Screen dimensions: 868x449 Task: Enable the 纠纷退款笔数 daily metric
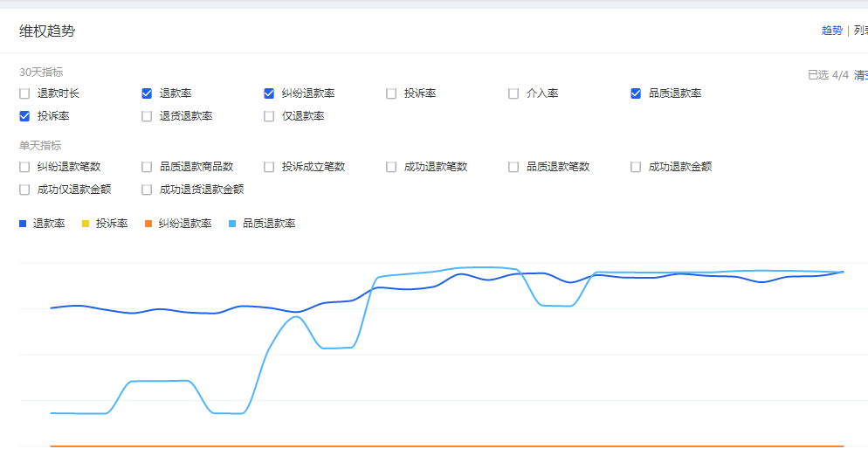pyautogui.click(x=24, y=167)
